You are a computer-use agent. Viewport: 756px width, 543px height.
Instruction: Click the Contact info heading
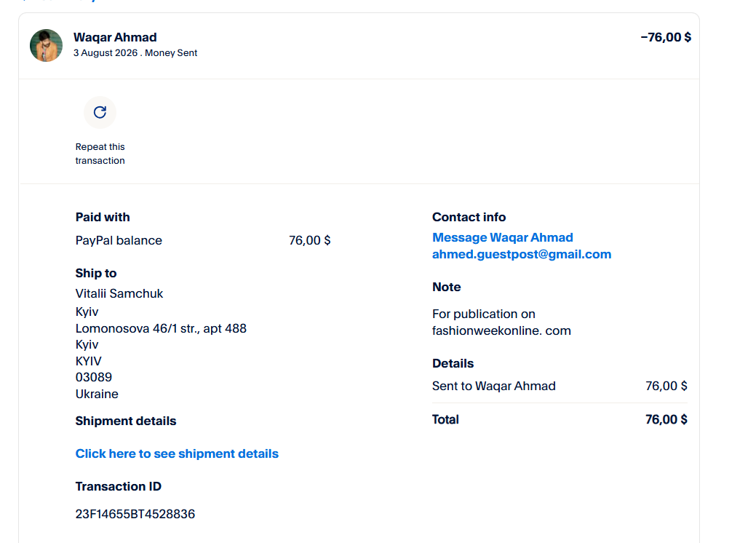click(469, 217)
